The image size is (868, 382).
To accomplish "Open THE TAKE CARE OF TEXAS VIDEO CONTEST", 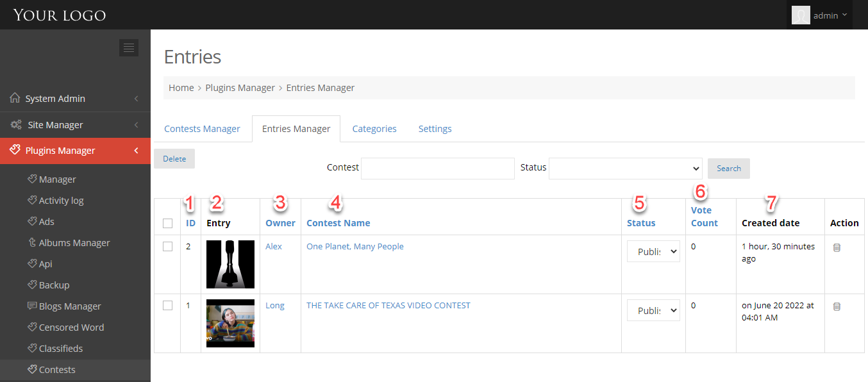I will click(x=388, y=305).
